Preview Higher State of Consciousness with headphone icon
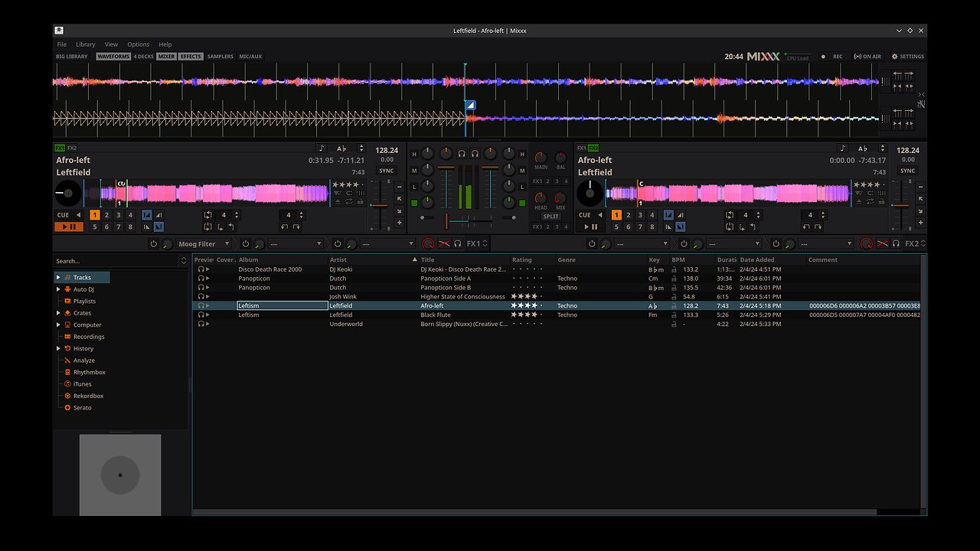Screen dimensions: 980x551 [201, 296]
